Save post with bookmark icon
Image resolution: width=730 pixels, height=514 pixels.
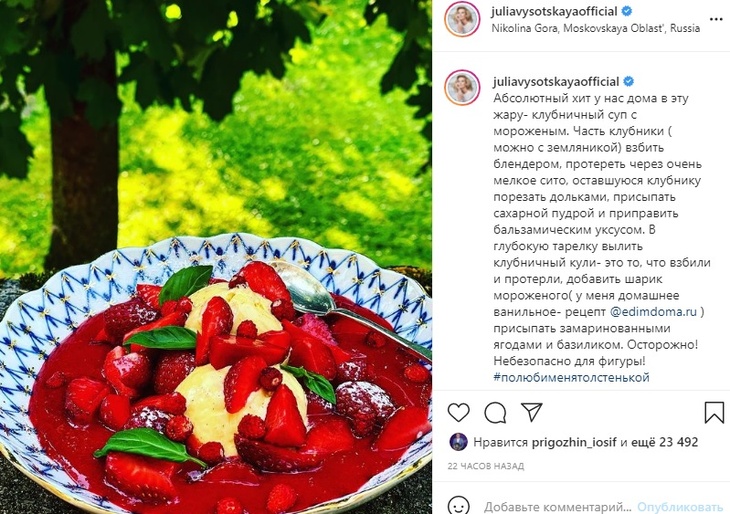714,412
